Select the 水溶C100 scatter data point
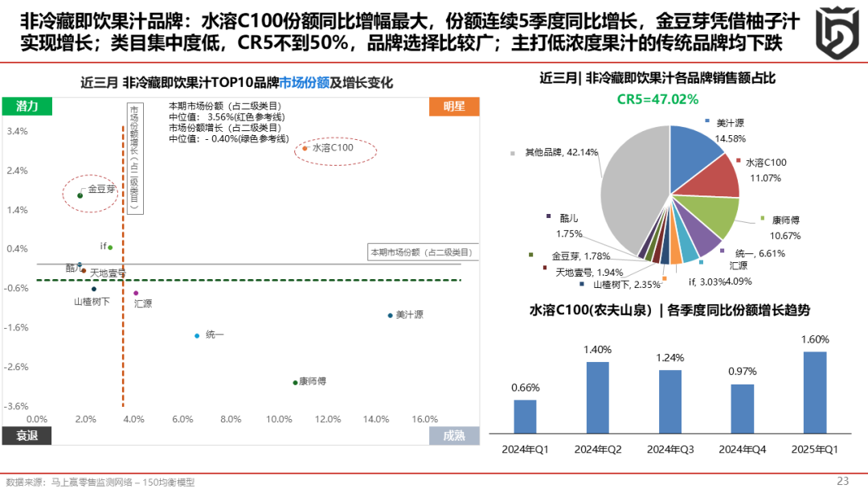 [x=305, y=149]
